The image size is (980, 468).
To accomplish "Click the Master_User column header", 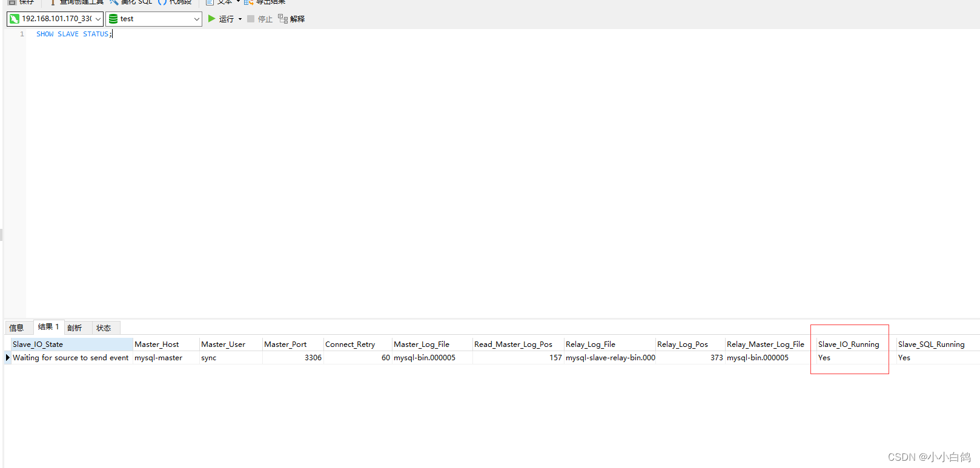I will click(231, 344).
